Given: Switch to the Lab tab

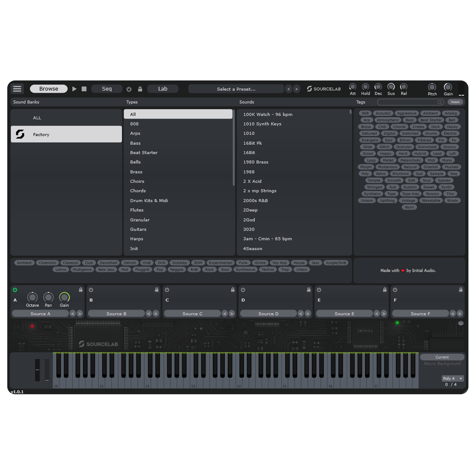Looking at the screenshot, I should pos(163,89).
